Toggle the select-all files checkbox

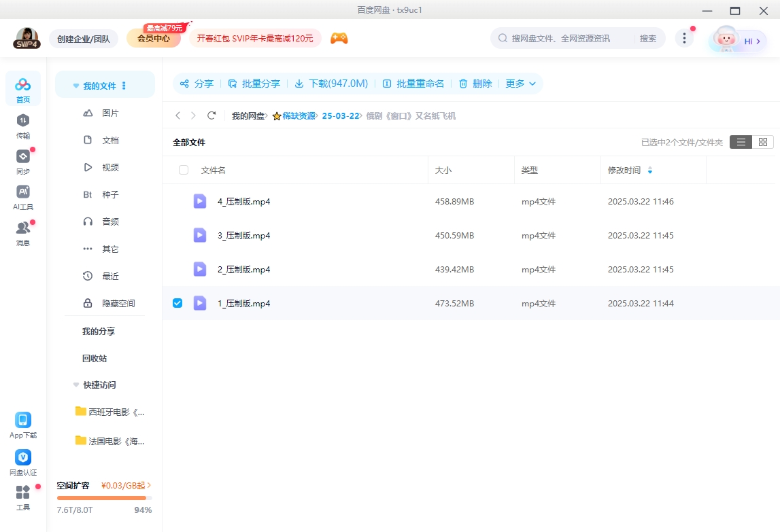point(183,170)
